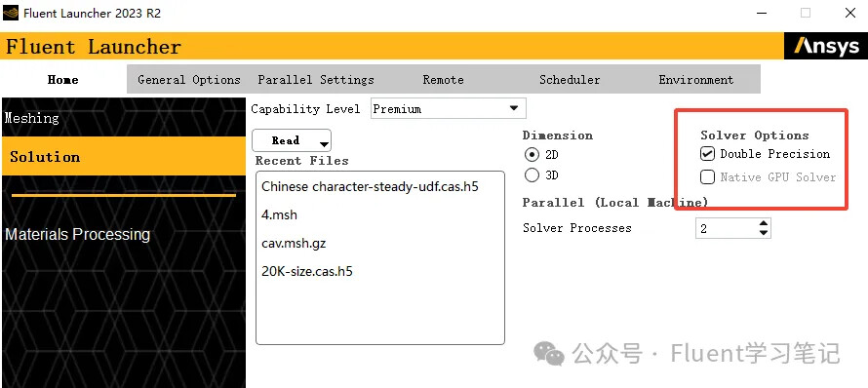The width and height of the screenshot is (868, 388).
Task: Open the Scheduler tab
Action: pos(570,80)
